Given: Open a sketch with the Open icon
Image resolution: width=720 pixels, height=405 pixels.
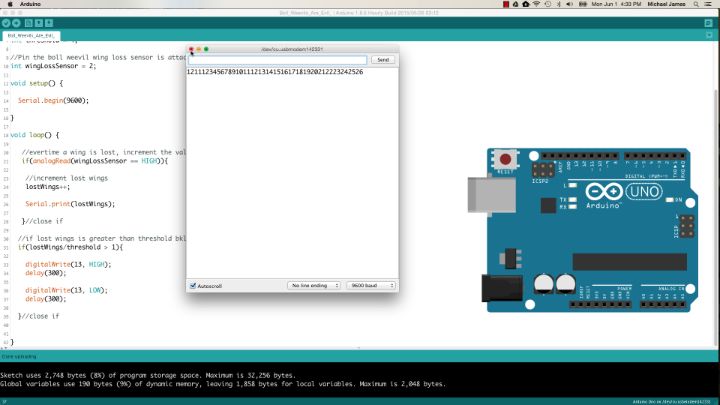Looking at the screenshot, I should (x=39, y=23).
